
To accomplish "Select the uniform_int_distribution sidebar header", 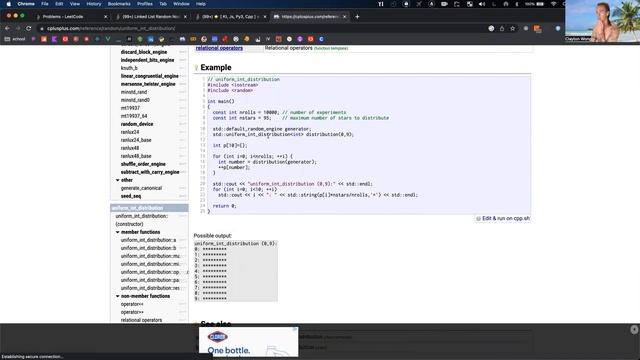I will 149,208.
